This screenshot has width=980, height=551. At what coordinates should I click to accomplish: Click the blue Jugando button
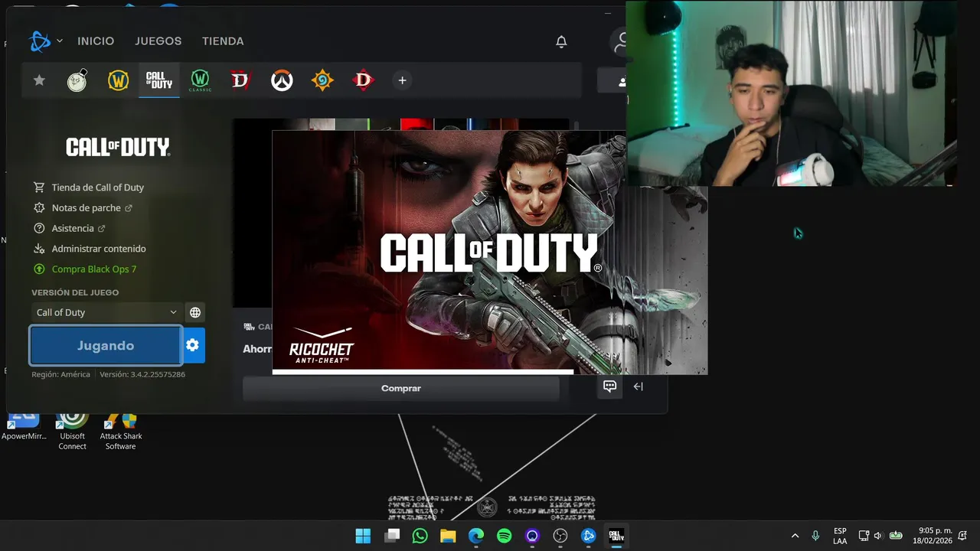[x=106, y=346]
